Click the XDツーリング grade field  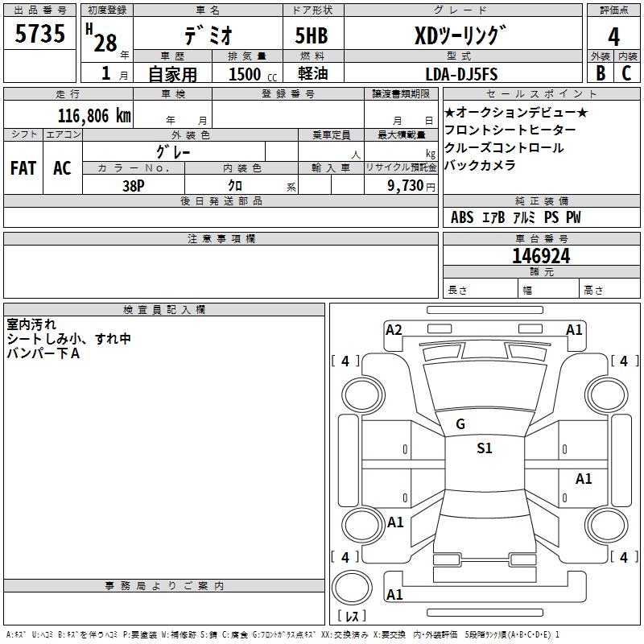coord(460,36)
